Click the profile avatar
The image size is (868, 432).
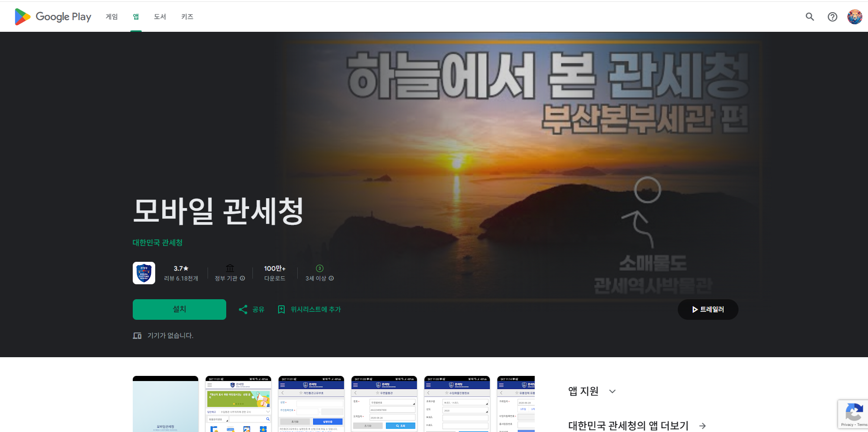click(x=855, y=16)
